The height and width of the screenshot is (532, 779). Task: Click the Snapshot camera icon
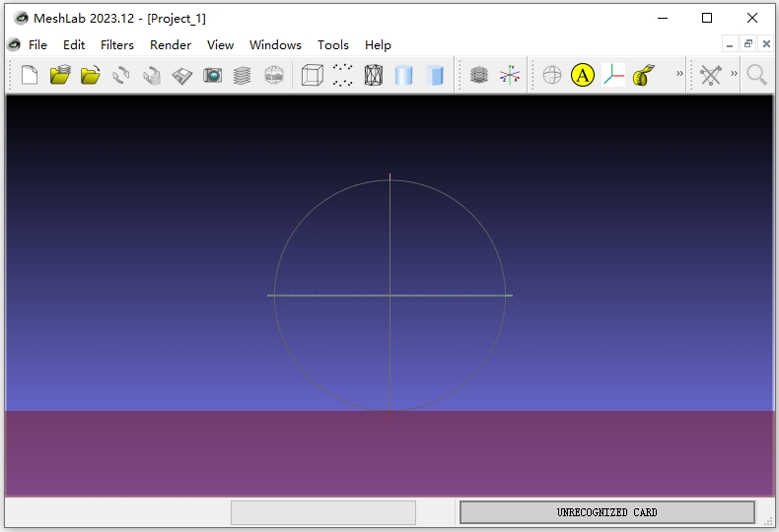[213, 75]
